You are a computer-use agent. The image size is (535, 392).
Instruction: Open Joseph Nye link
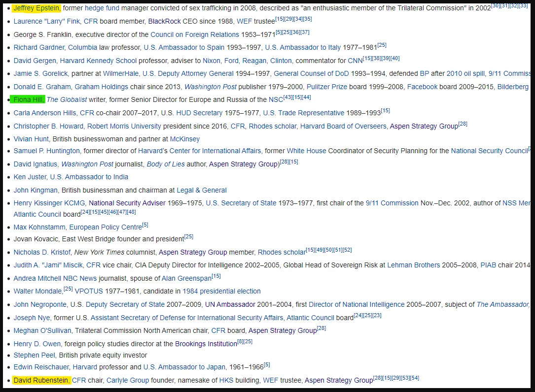click(32, 318)
